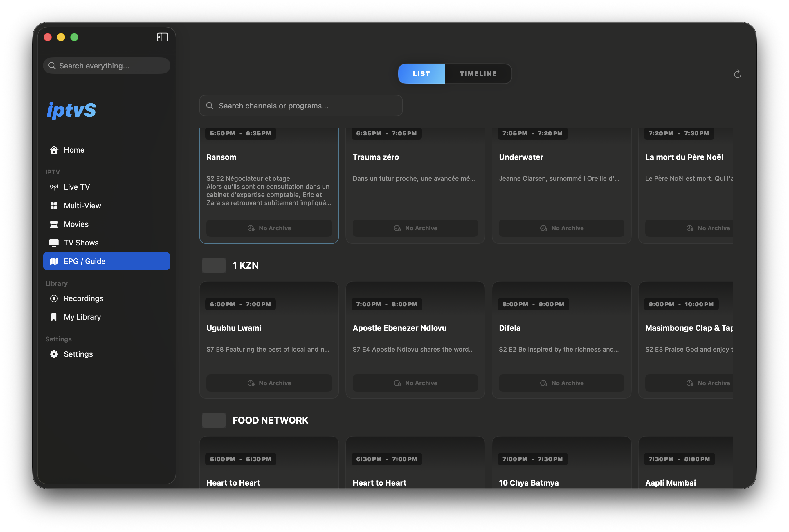Open the Settings page

107,354
